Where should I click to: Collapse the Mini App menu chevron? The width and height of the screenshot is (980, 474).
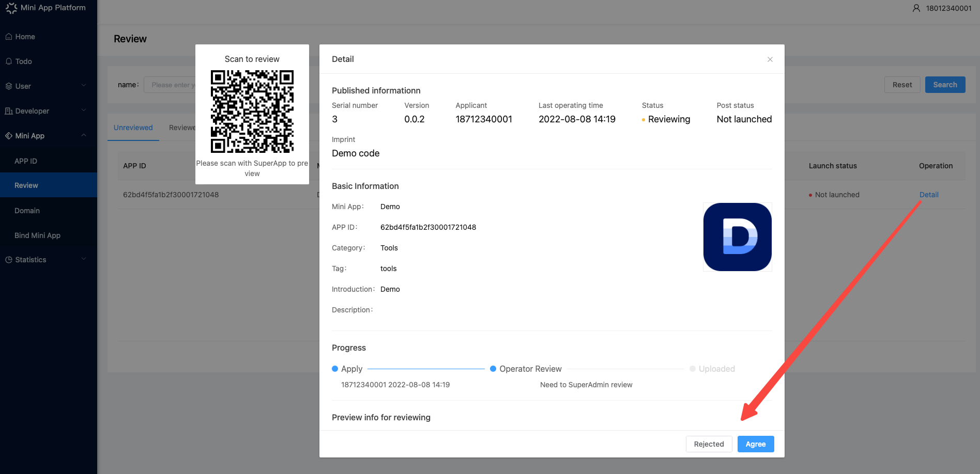84,135
